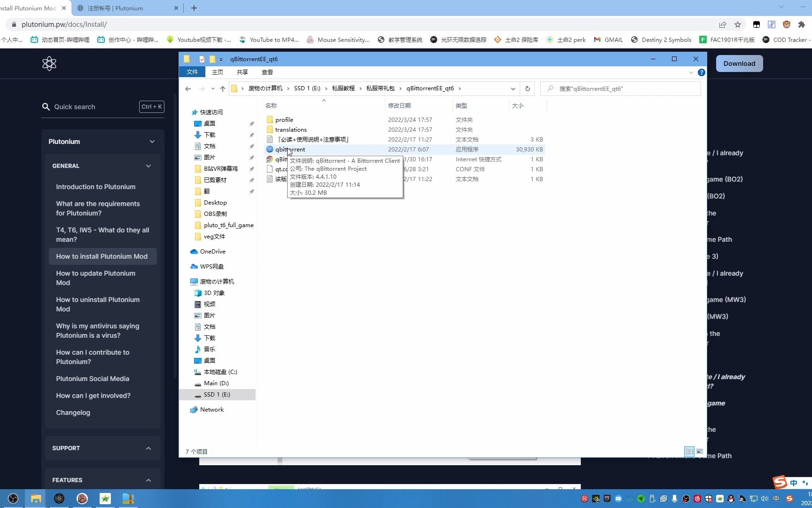This screenshot has height=508, width=812.
Task: Select OBS录制 folder in quick access
Action: [x=211, y=214]
